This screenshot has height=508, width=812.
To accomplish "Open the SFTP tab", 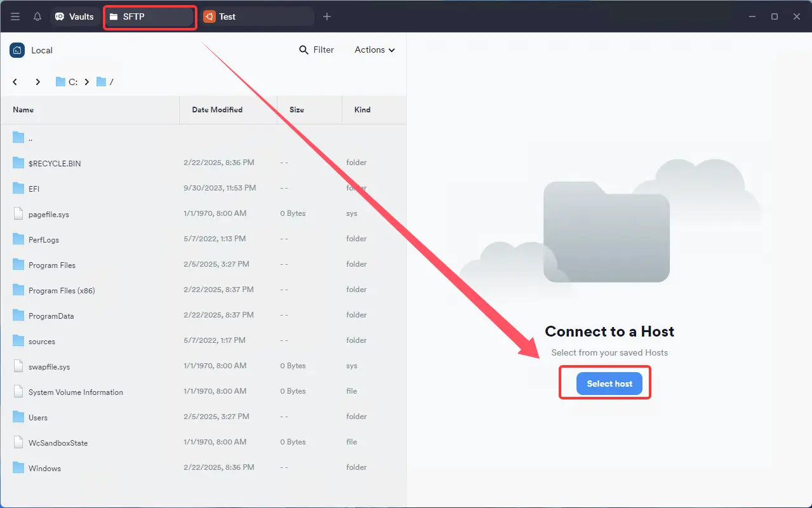I will click(149, 17).
